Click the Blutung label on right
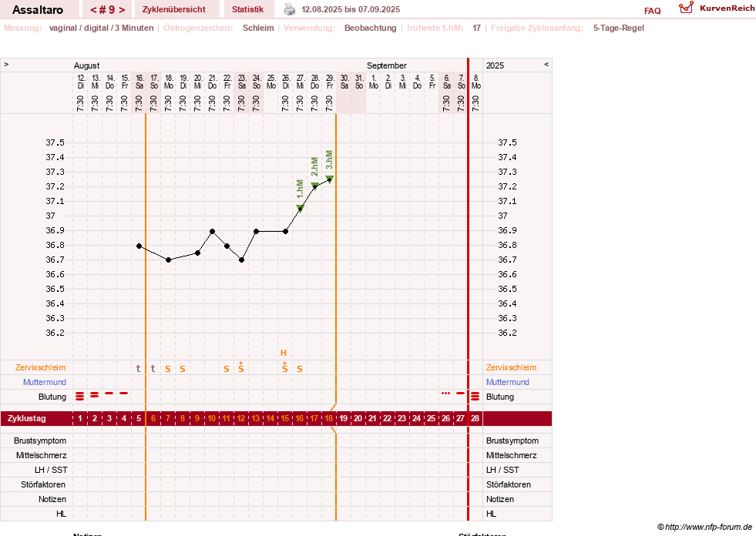Viewport: 756px width, 536px height. click(500, 397)
